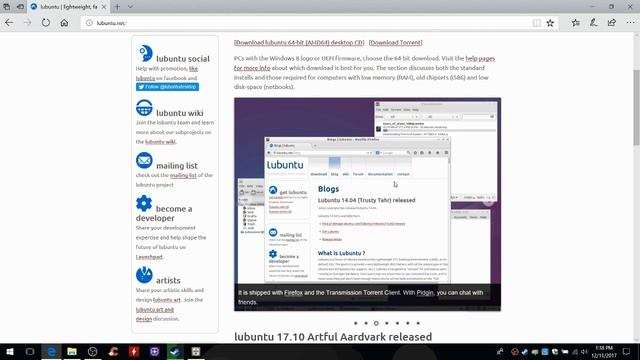Screen dimensions: 640x360
Task: Open the 'mailing list' link
Action: (183, 175)
